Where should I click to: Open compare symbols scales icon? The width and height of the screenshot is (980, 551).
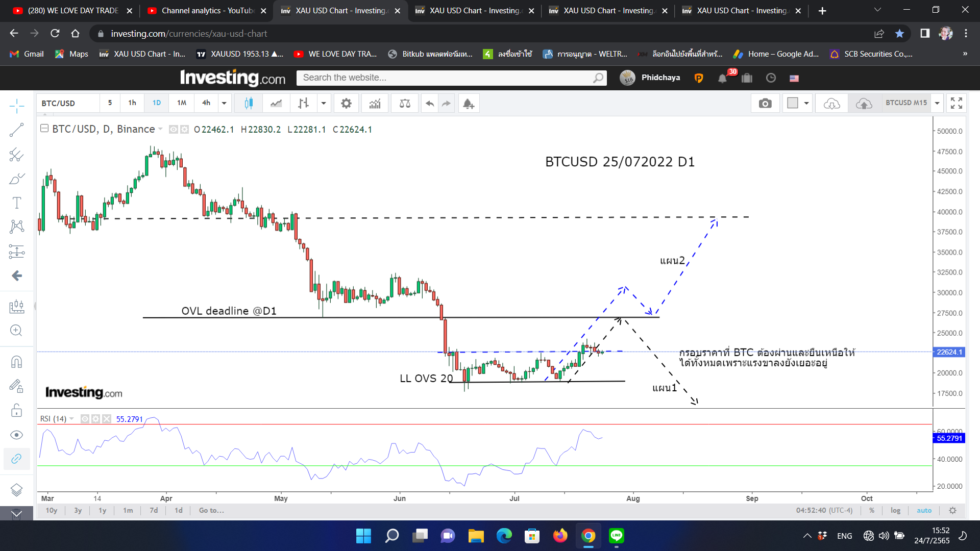(x=405, y=103)
